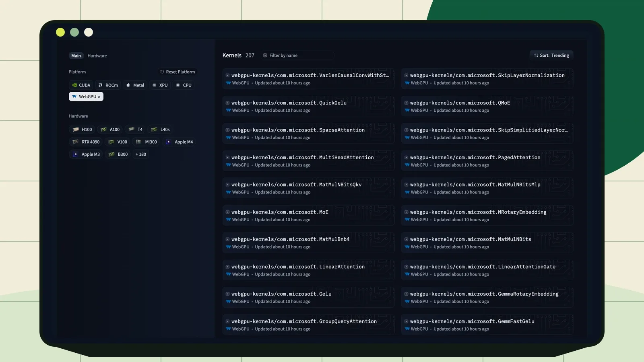Click the kernel icon beside VarlenCausalConvWithSt…
Screen dimensions: 644x362
(x=227, y=75)
